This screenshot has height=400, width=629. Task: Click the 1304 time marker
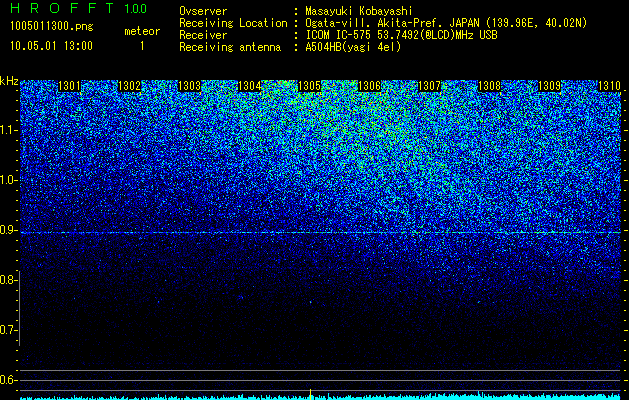[x=250, y=86]
